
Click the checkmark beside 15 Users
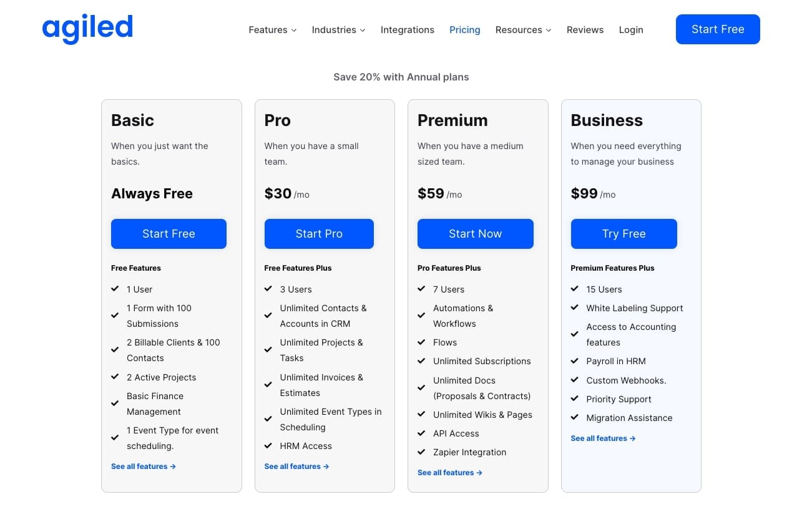575,289
